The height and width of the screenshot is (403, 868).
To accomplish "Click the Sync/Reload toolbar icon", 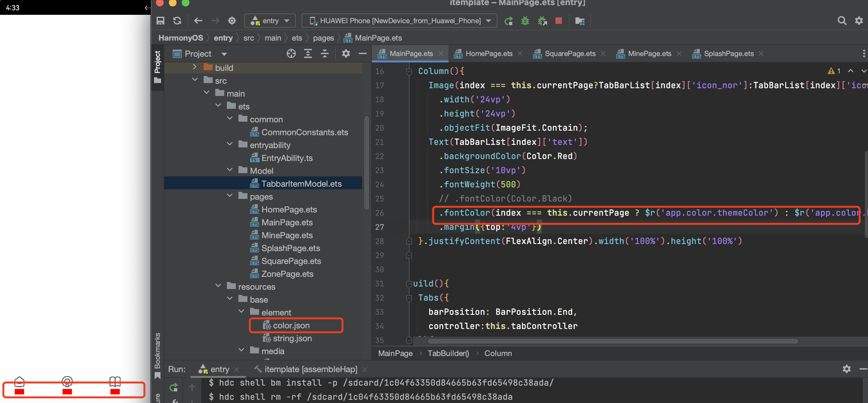I will [177, 21].
